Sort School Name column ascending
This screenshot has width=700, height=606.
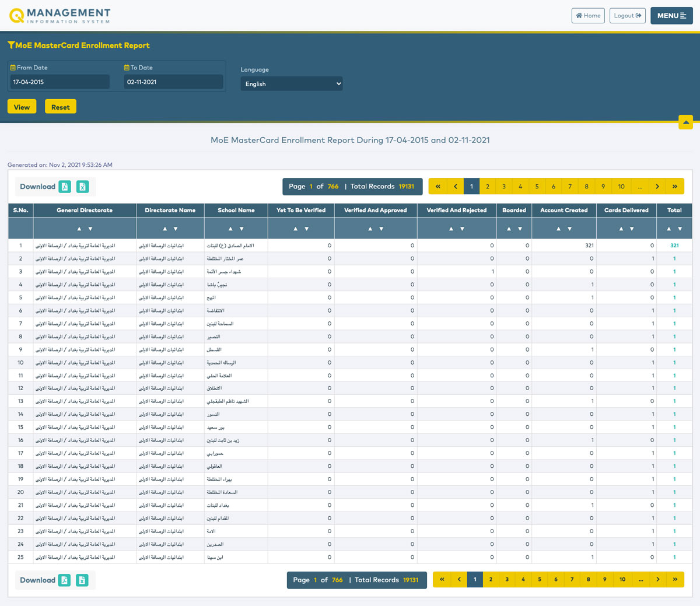(x=230, y=229)
